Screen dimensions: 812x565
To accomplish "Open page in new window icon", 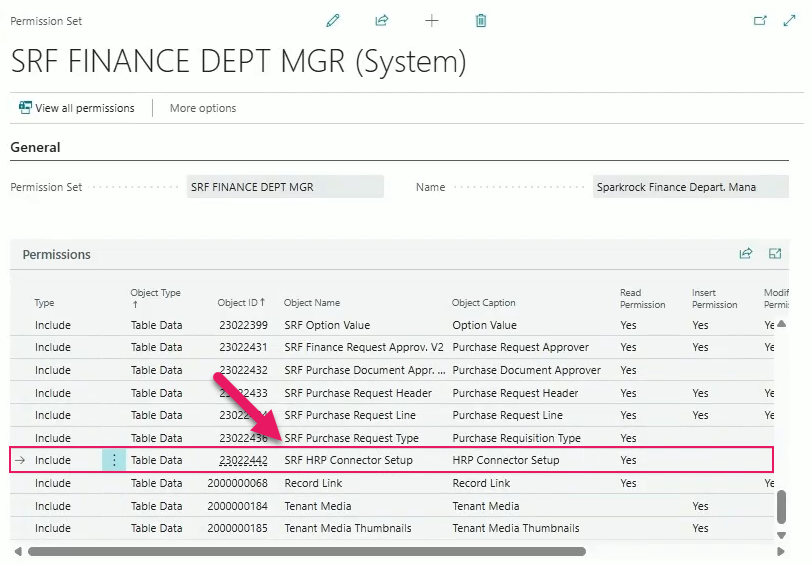I will tap(760, 21).
